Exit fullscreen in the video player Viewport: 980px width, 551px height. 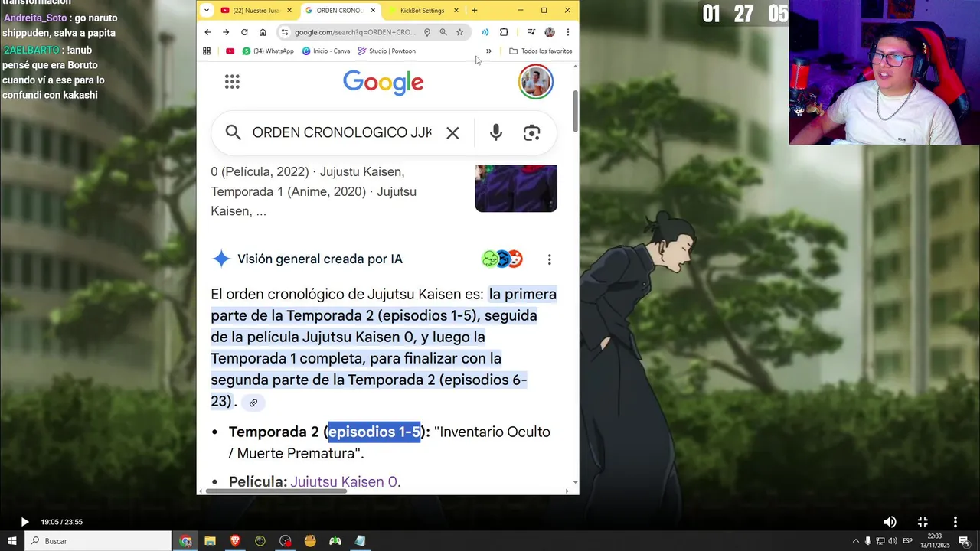click(x=923, y=522)
